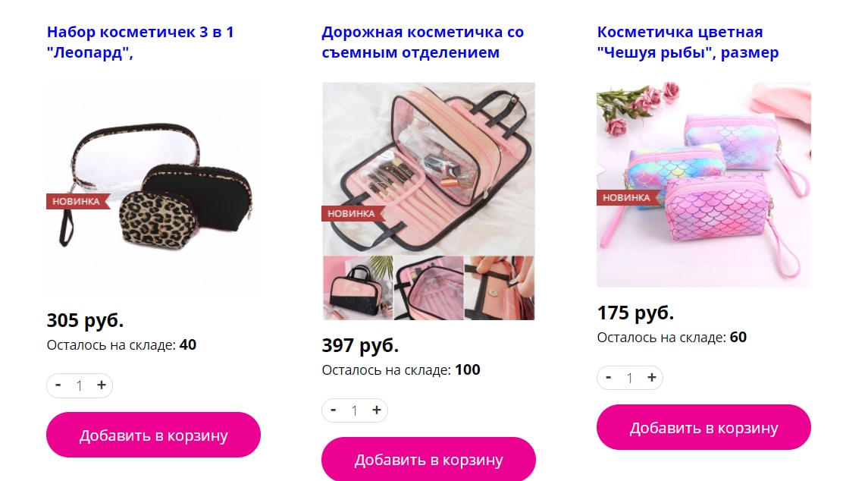Add the 305 руб. leopard set to cart
Image resolution: width=868 pixels, height=481 pixels.
click(153, 435)
